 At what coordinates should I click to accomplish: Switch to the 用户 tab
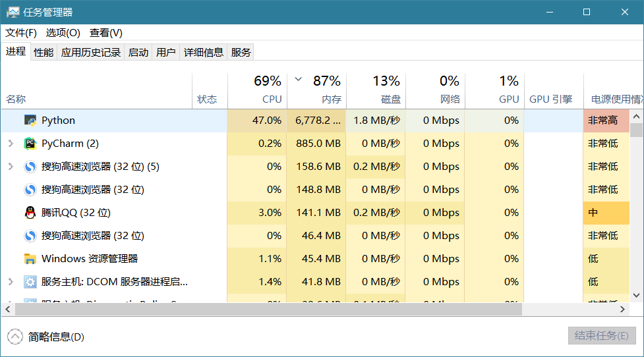165,53
